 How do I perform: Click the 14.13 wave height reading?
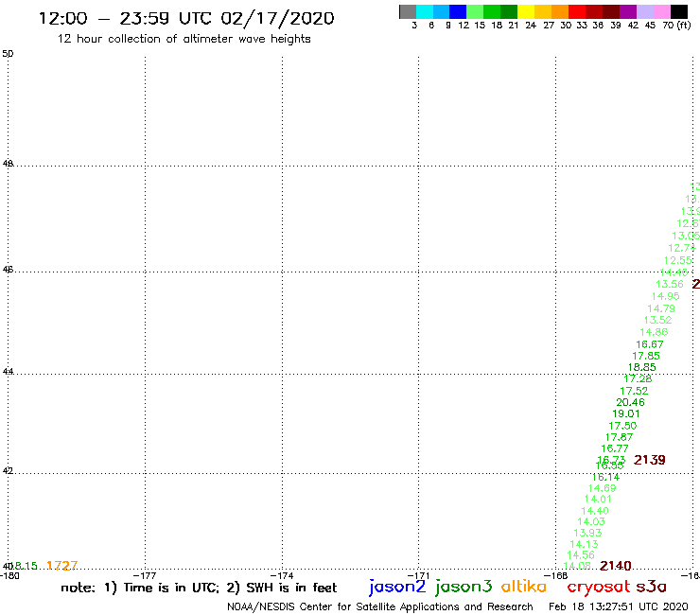point(584,544)
